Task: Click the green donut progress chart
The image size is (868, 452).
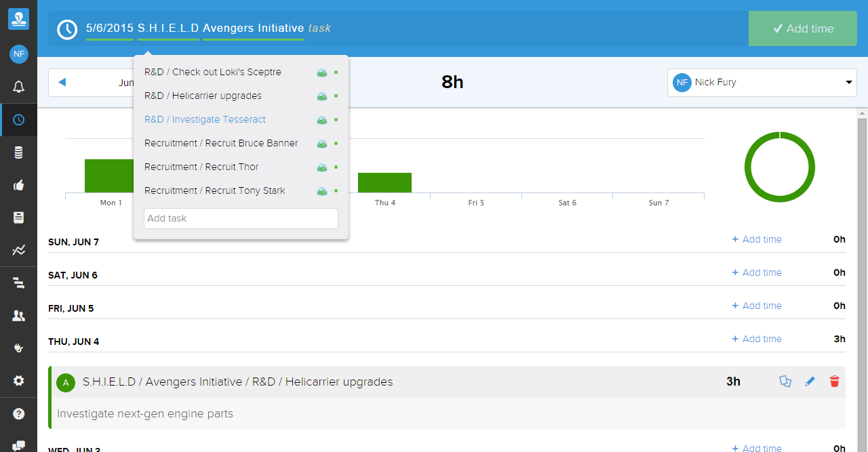Action: (780, 167)
